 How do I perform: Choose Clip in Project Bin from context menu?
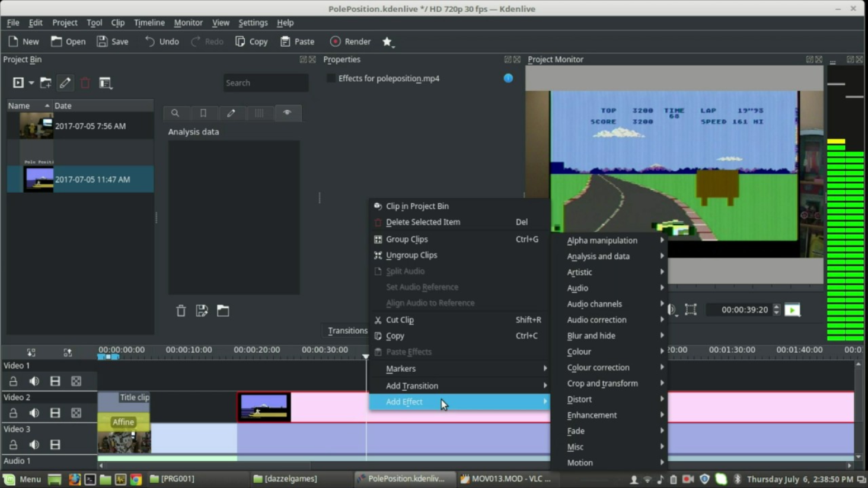pos(459,206)
